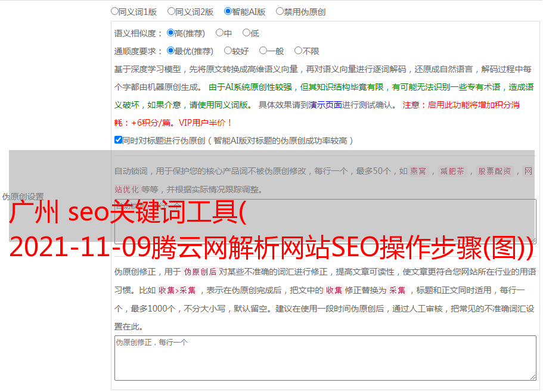Toggle 同时对标题进行伪原创 checkbox
This screenshot has height=392, width=543.
(x=118, y=140)
